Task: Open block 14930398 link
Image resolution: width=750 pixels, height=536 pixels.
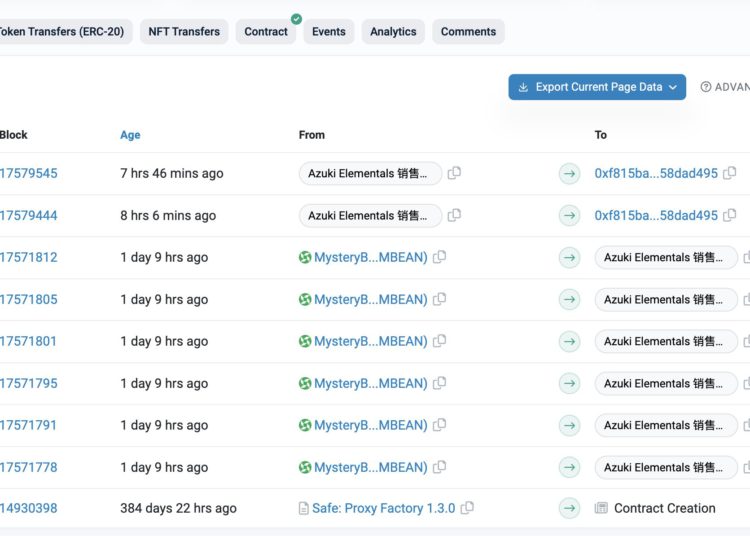Action: click(28, 508)
